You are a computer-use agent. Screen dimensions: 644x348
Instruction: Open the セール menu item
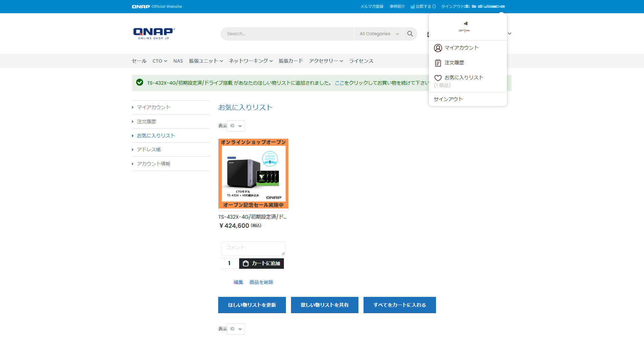(x=139, y=61)
